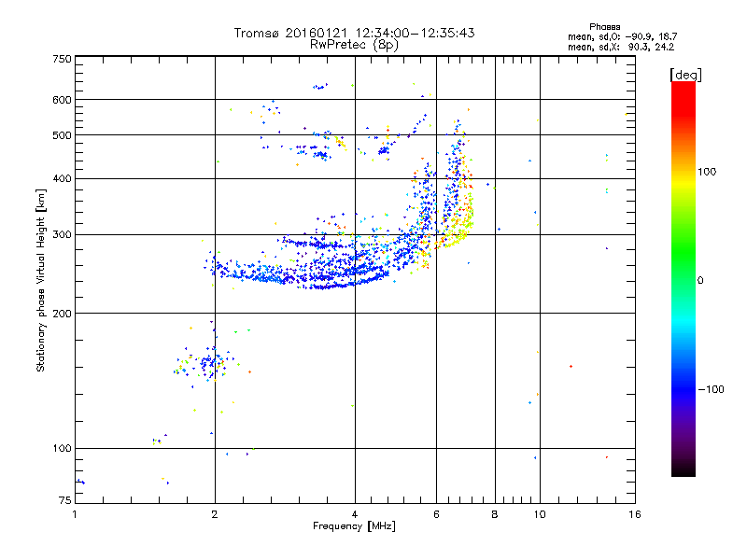Click the 'mean, sd,O: -90.9, 18.7' text
Screen dimensions: 747x560
[x=622, y=36]
